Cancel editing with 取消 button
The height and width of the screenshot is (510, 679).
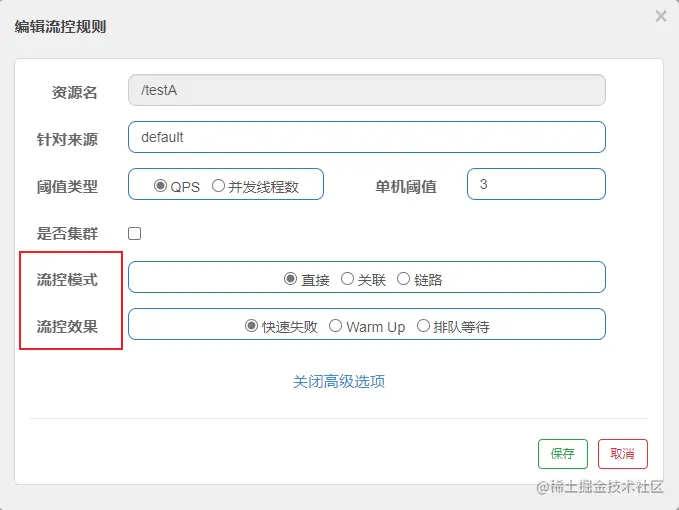pyautogui.click(x=623, y=454)
